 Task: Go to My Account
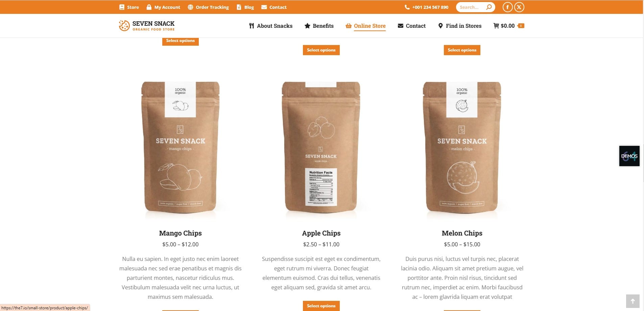pyautogui.click(x=163, y=7)
